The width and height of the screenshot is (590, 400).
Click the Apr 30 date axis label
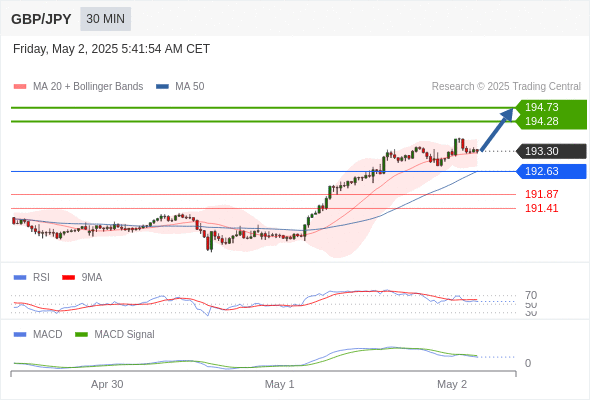click(107, 384)
